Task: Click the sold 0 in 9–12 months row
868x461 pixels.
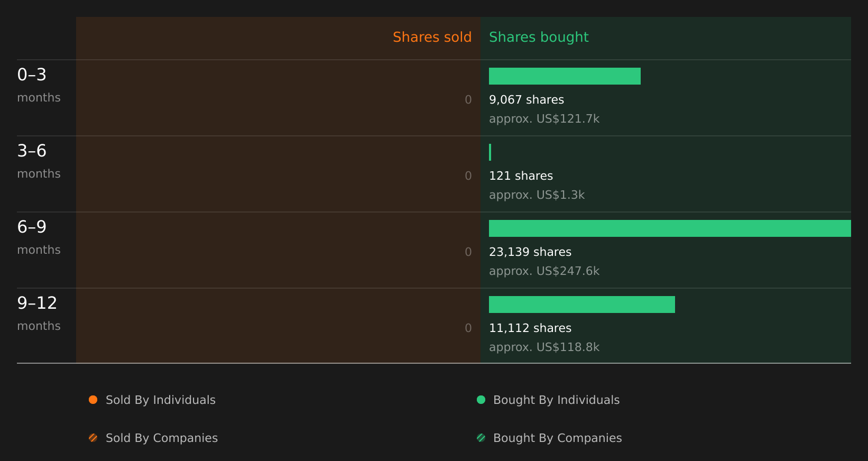Action: click(x=468, y=328)
